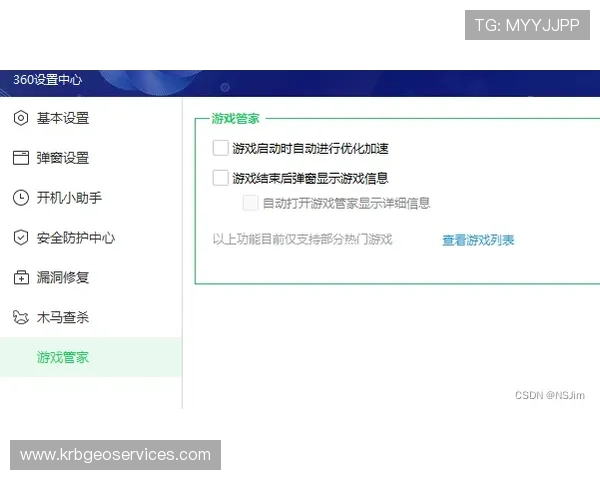Select 木马查杀 in the sidebar
Viewport: 600px width, 480px height.
[91, 317]
